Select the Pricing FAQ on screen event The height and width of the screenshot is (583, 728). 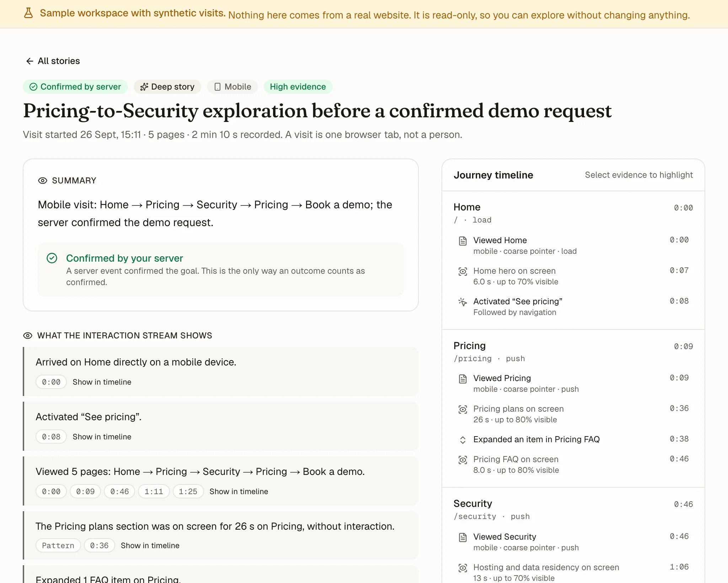pyautogui.click(x=573, y=464)
